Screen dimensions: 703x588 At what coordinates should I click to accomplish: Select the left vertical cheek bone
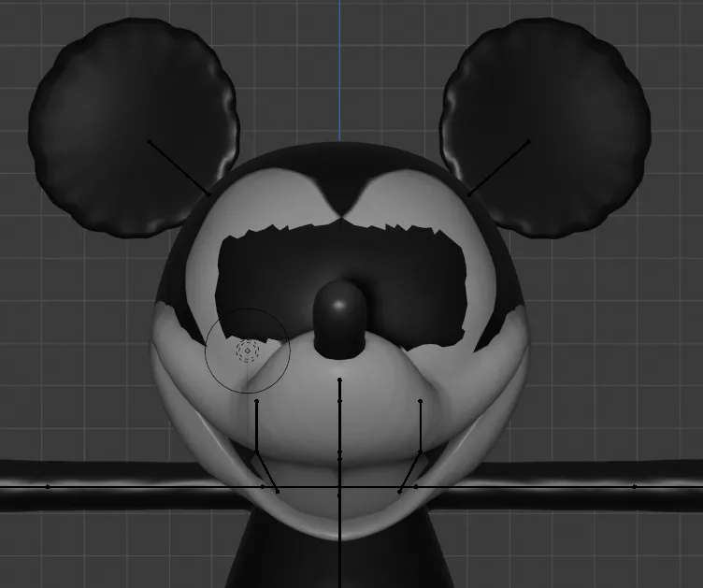pos(256,425)
